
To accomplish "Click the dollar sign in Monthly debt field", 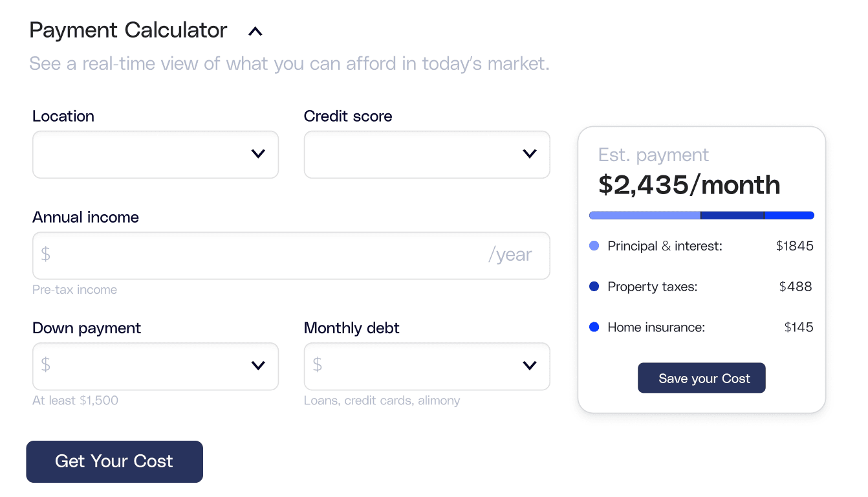I will pyautogui.click(x=317, y=366).
